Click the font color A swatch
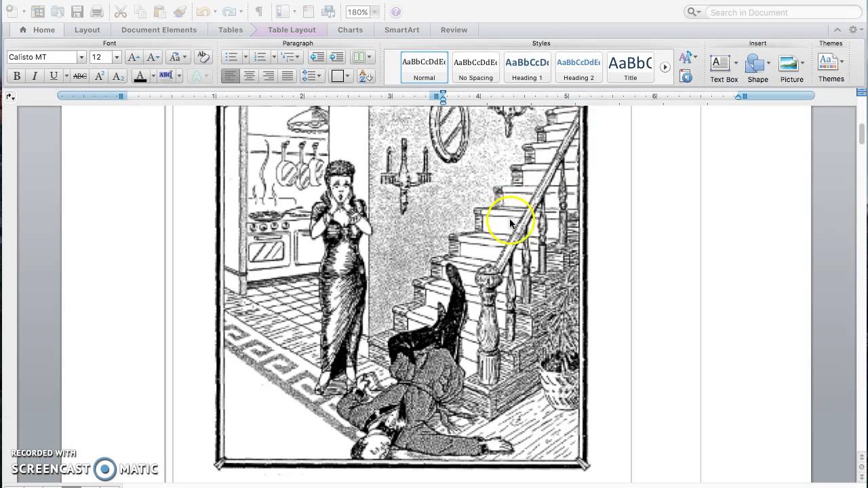The height and width of the screenshot is (488, 868). pyautogui.click(x=140, y=76)
